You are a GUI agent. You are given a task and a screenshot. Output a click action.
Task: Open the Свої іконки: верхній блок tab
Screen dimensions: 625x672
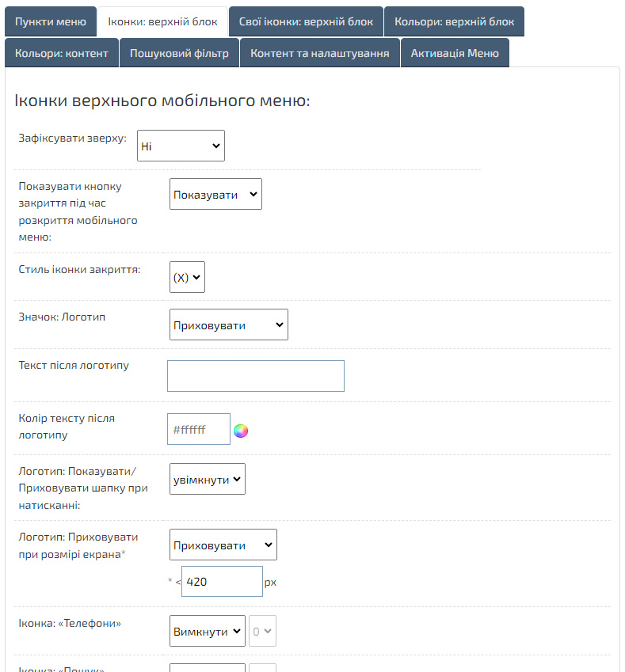306,21
